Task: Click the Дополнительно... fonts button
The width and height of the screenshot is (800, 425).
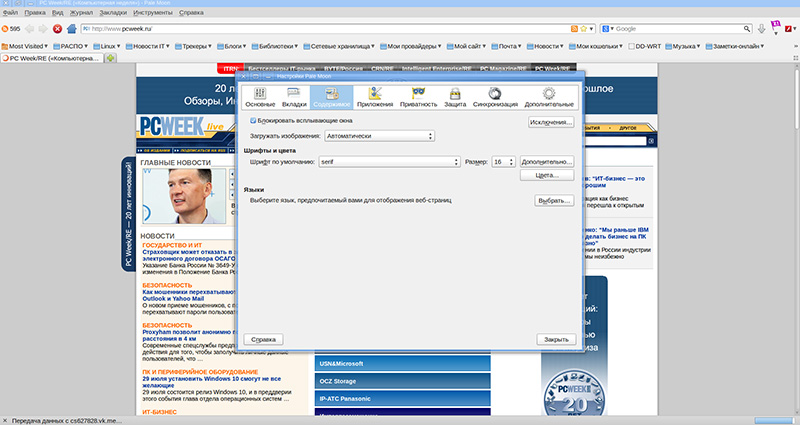Action: point(547,162)
